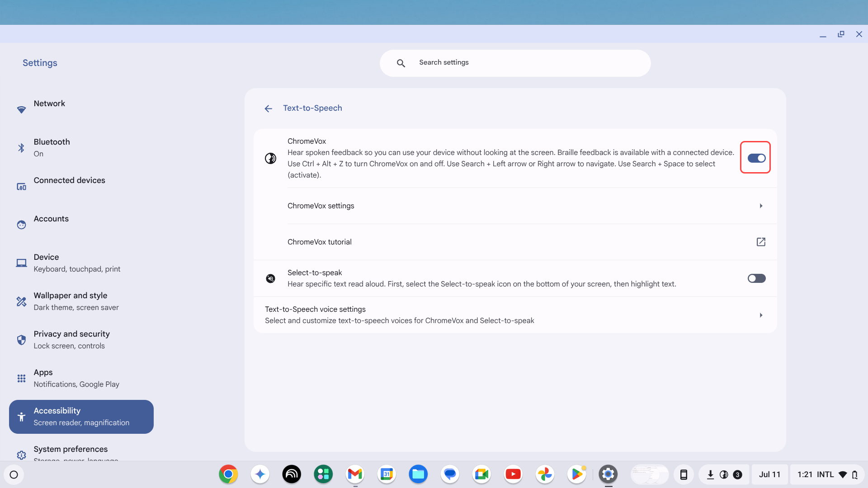Open Chrome browser from the shelf
This screenshot has height=488, width=868.
click(x=228, y=474)
